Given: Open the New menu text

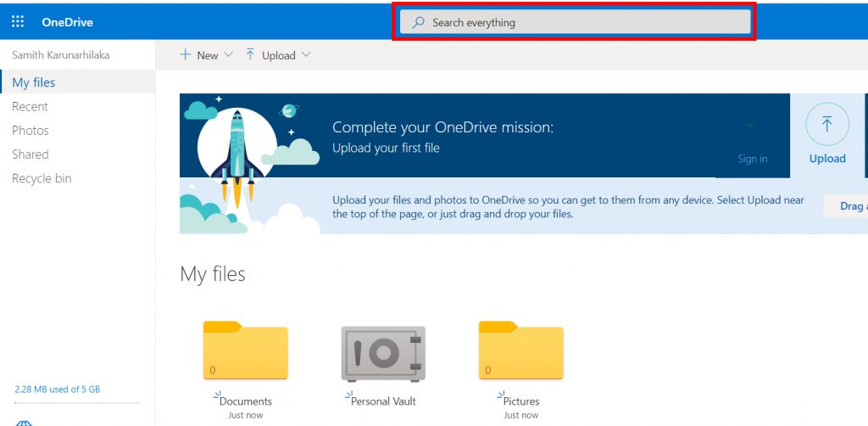Looking at the screenshot, I should click(208, 55).
